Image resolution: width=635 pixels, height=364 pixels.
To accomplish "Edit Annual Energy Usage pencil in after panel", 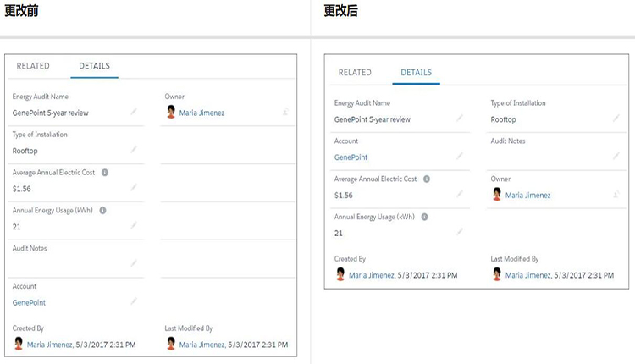I will pyautogui.click(x=460, y=232).
